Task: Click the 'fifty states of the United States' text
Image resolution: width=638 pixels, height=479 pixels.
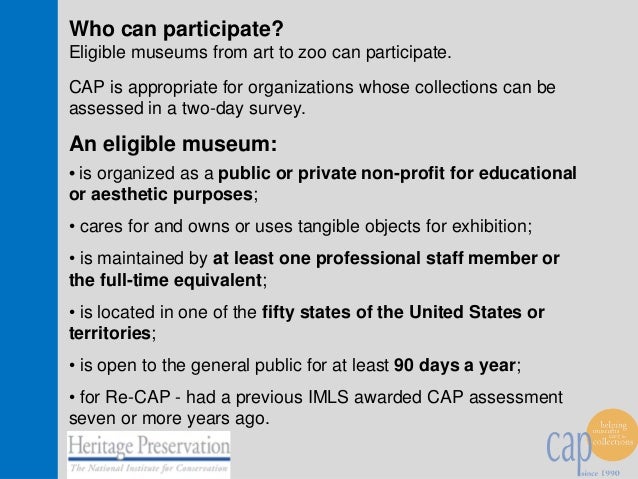Action: (392, 312)
